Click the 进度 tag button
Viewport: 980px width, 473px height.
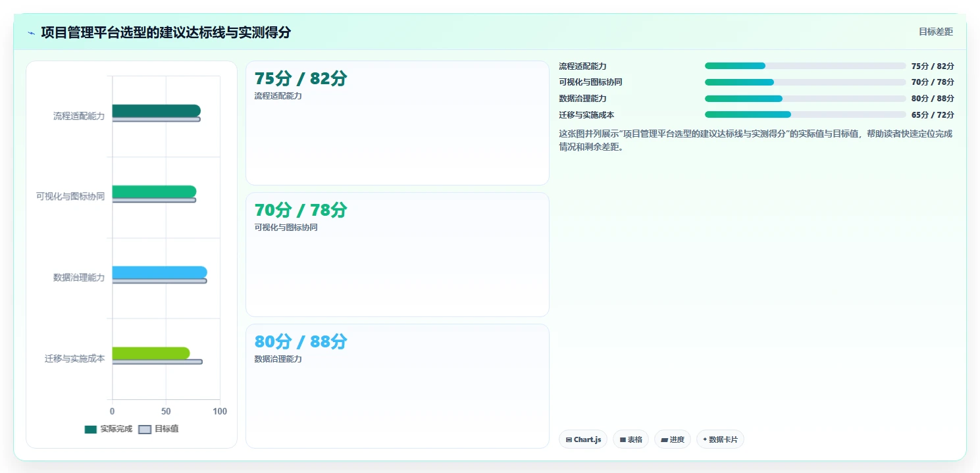click(673, 439)
